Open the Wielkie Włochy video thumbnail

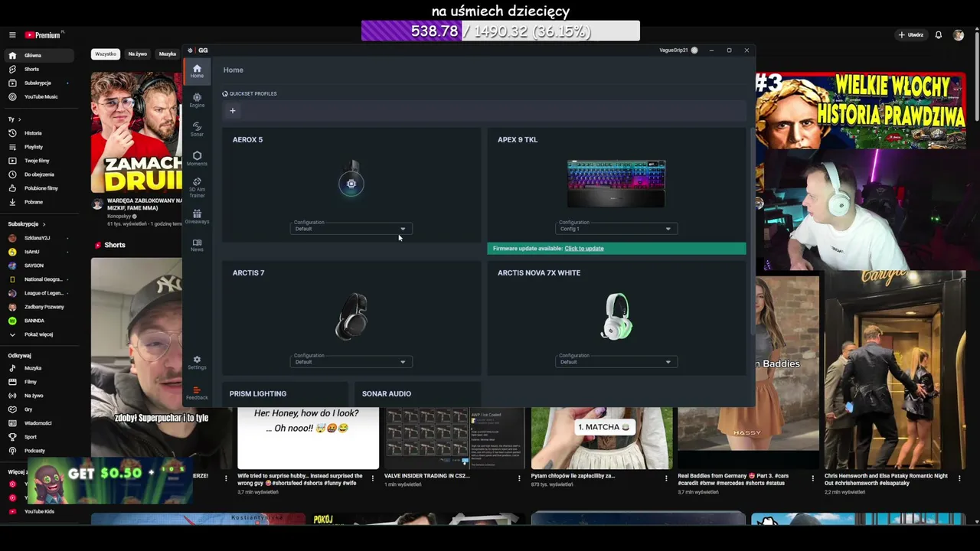[861, 110]
